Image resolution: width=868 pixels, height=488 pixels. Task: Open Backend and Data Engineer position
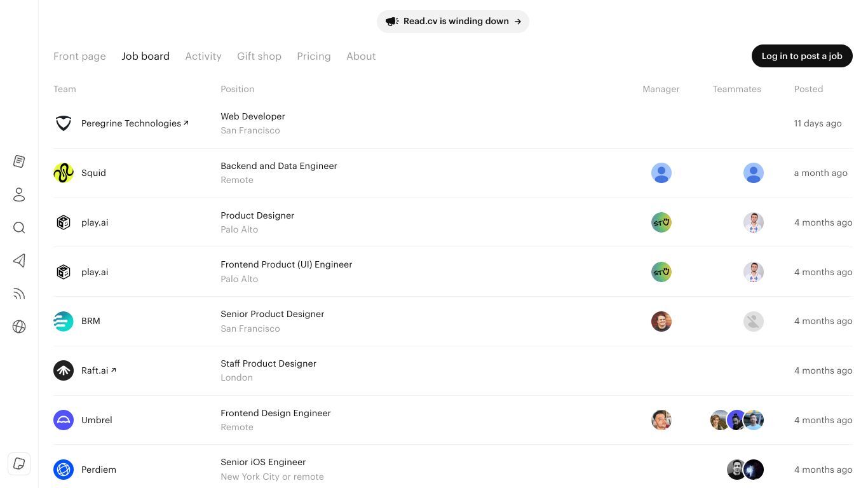(x=279, y=166)
